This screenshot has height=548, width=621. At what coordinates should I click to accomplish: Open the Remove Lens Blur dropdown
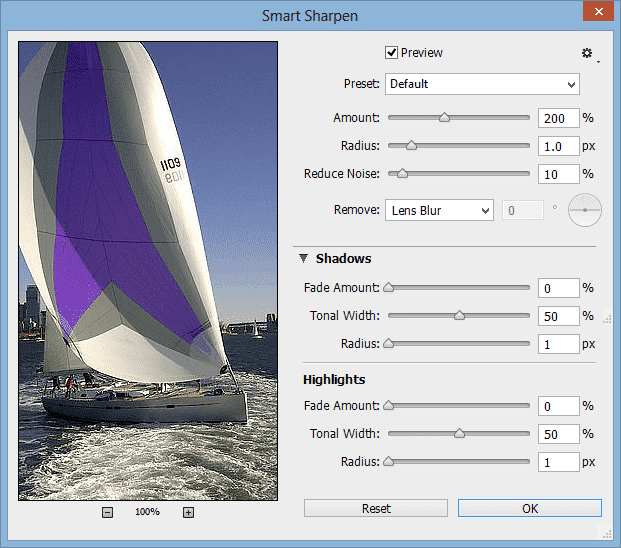[439, 210]
